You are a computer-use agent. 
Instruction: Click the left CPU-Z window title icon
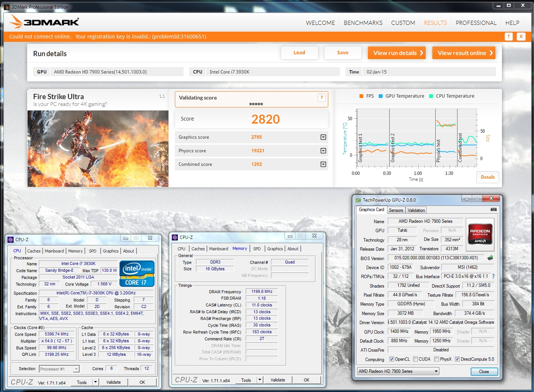(11, 239)
